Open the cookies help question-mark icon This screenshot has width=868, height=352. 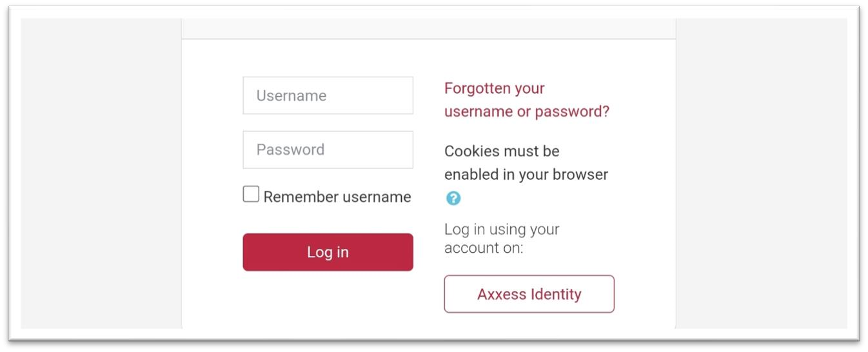coord(453,198)
